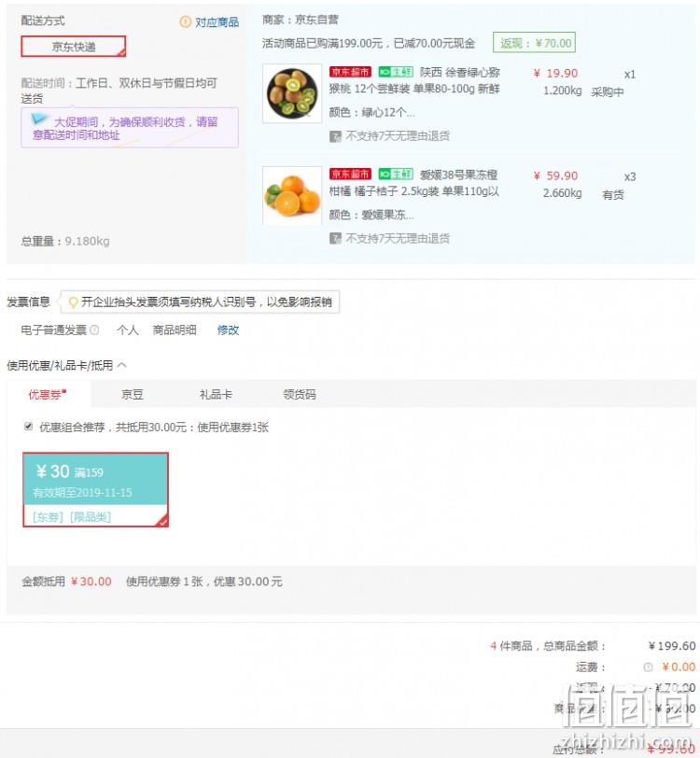The height and width of the screenshot is (758, 700).
Task: Click the green 生鲜 badge on the orange item
Action: 396,174
